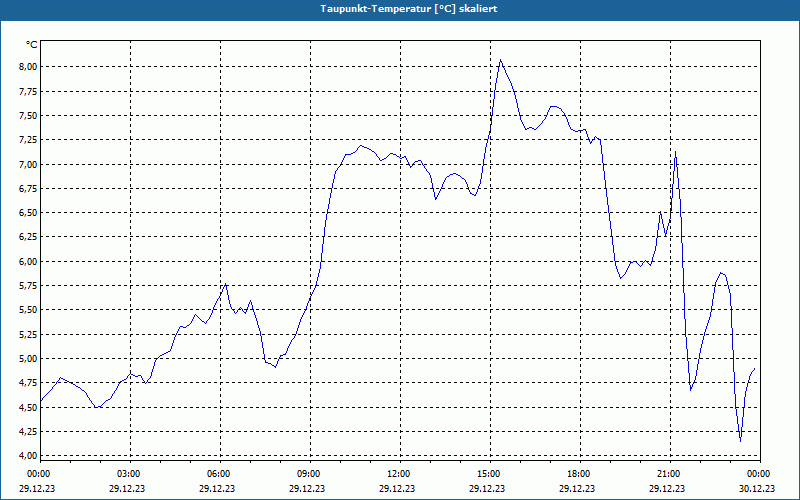
Task: Click the 5,75 y-axis value
Action: coord(29,286)
